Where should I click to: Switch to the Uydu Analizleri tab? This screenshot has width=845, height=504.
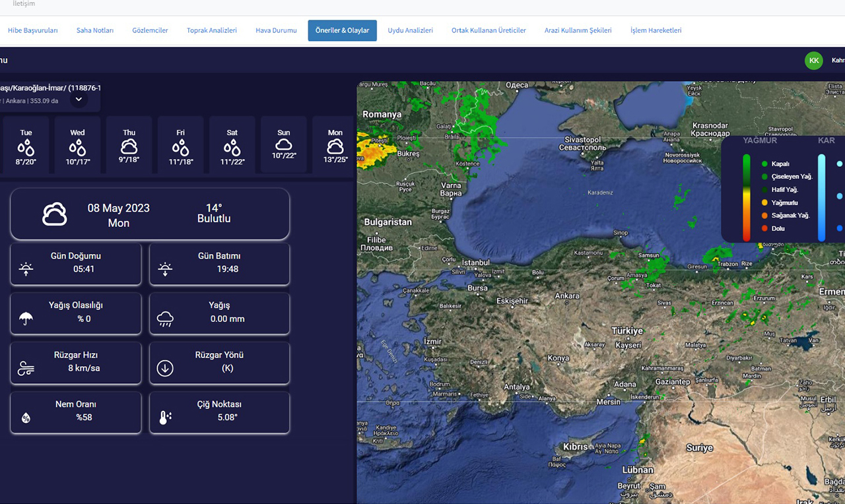410,30
